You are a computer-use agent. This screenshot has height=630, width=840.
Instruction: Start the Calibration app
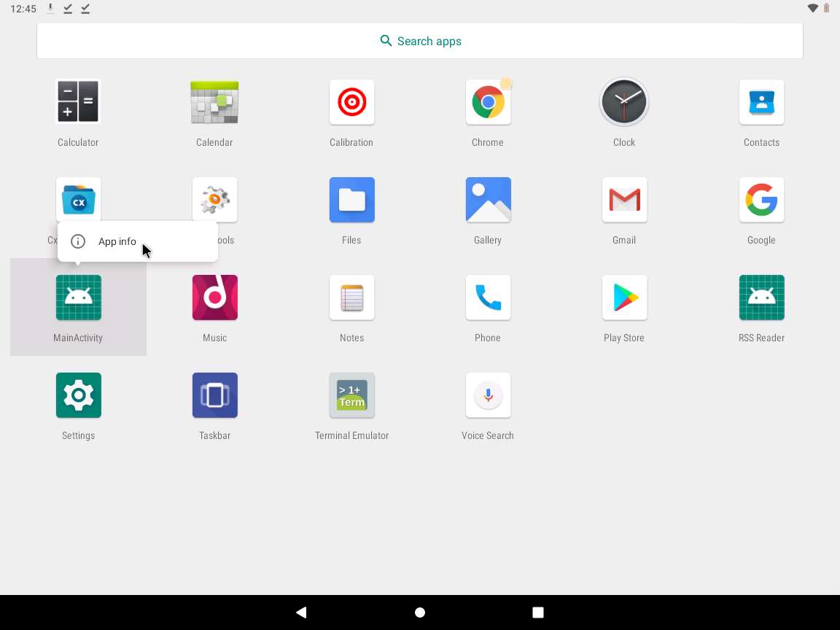pyautogui.click(x=351, y=102)
